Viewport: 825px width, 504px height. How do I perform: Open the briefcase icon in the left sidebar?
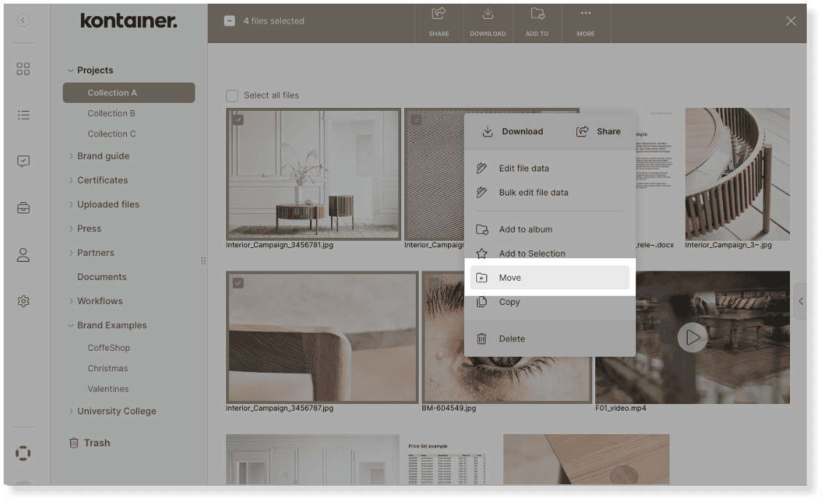pos(23,208)
